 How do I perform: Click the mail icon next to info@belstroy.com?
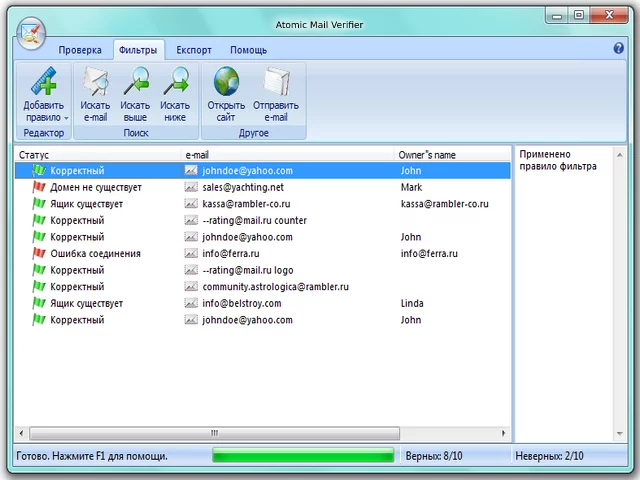click(191, 303)
